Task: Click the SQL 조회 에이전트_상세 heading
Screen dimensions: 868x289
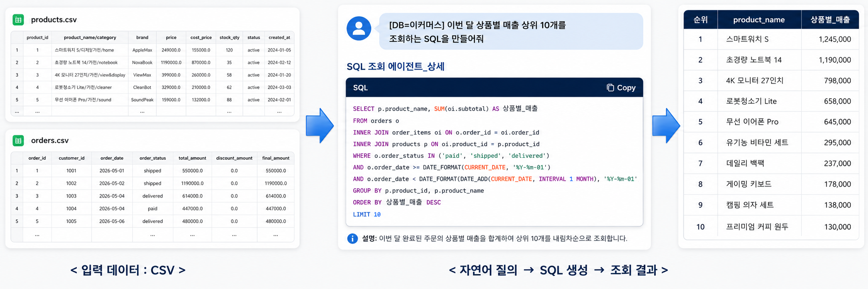Action: [x=395, y=66]
